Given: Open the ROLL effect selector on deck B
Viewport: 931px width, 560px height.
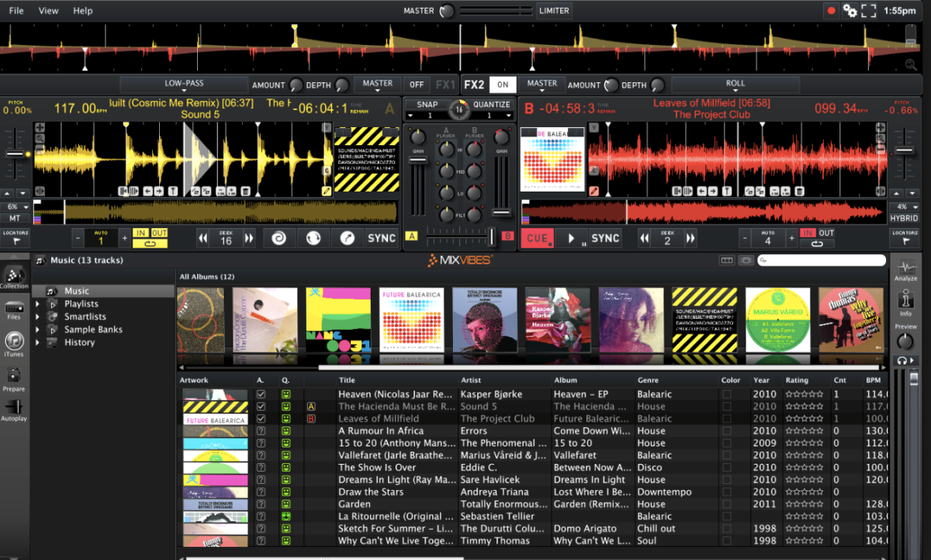Looking at the screenshot, I should [x=734, y=84].
